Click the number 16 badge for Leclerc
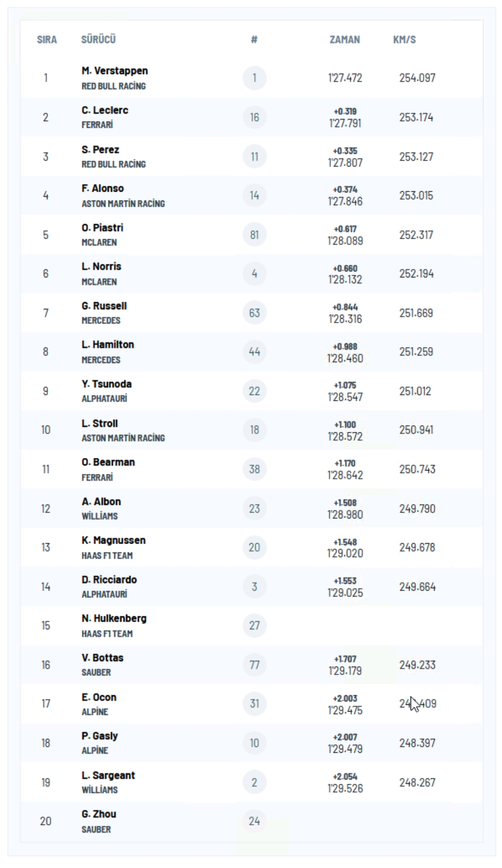This screenshot has width=502, height=868. pyautogui.click(x=254, y=117)
